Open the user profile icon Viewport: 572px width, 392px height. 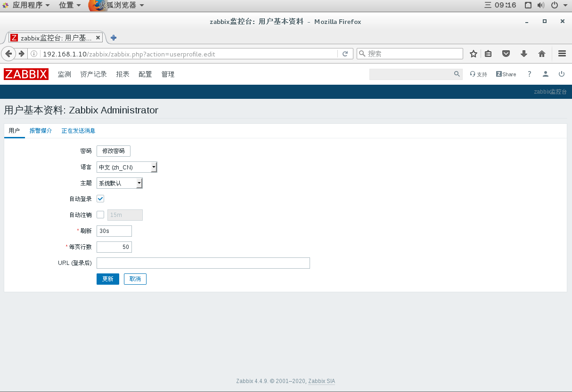546,74
